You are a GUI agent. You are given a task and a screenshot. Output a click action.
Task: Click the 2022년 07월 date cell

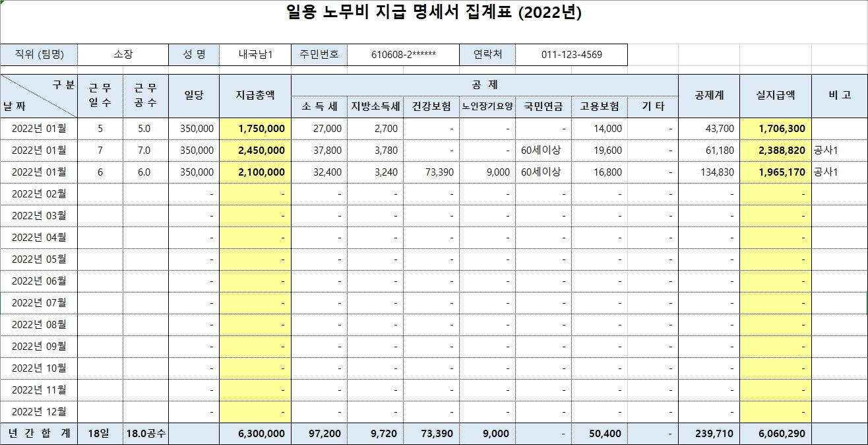[39, 303]
